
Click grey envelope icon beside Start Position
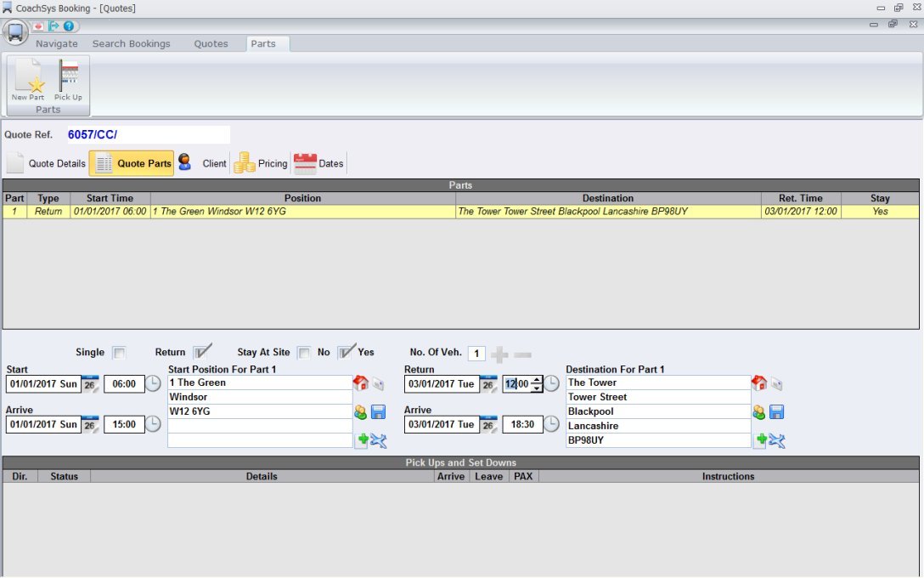378,384
